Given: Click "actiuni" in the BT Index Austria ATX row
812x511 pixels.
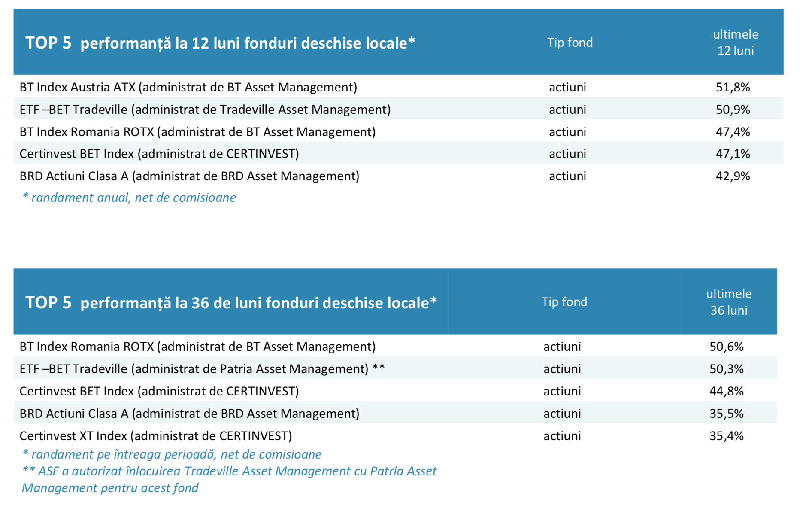Looking at the screenshot, I should [x=567, y=87].
